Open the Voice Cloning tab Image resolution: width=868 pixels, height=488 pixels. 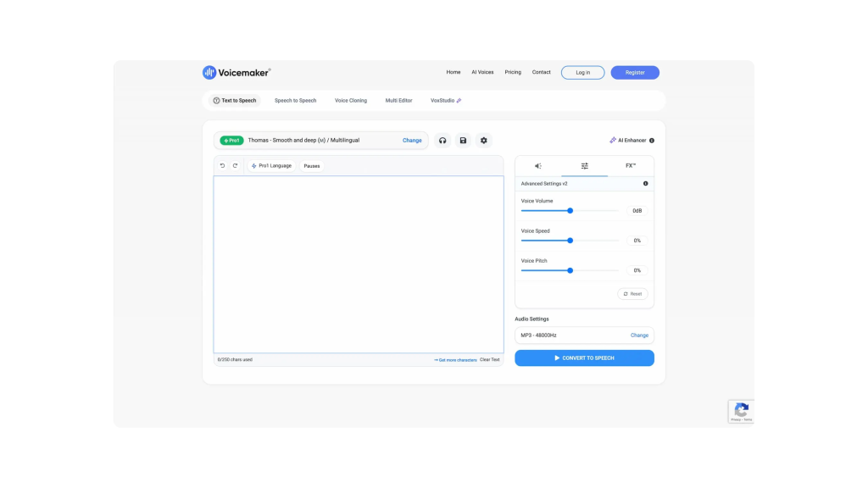pyautogui.click(x=351, y=100)
